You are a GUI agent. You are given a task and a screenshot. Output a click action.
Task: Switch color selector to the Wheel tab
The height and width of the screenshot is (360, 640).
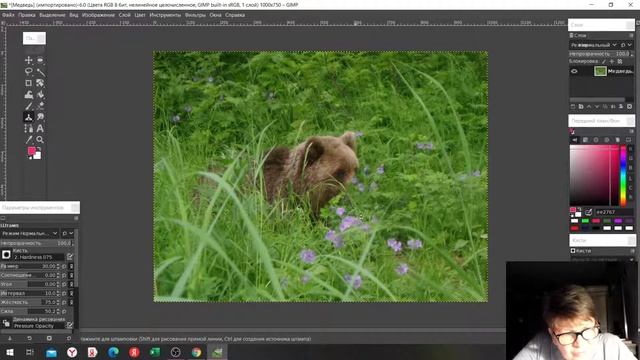coord(607,140)
